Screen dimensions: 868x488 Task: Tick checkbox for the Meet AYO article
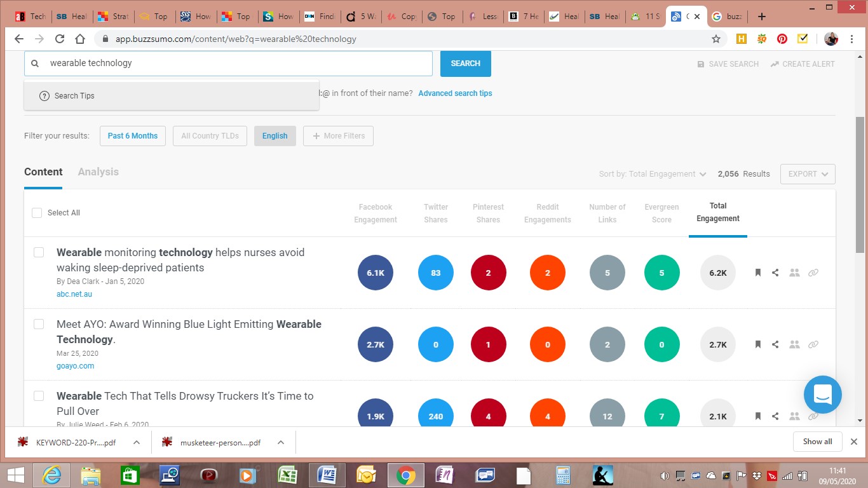click(39, 324)
